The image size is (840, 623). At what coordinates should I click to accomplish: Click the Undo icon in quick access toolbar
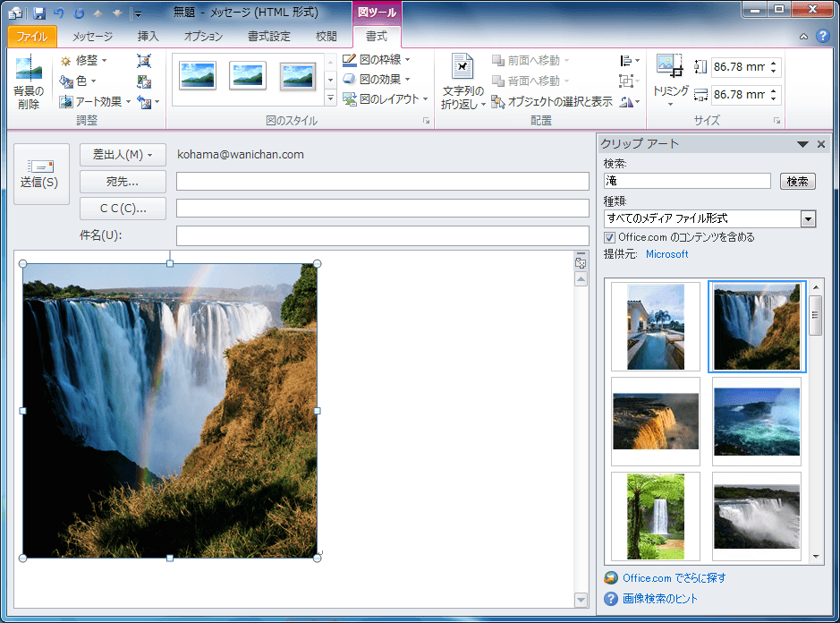pyautogui.click(x=59, y=13)
